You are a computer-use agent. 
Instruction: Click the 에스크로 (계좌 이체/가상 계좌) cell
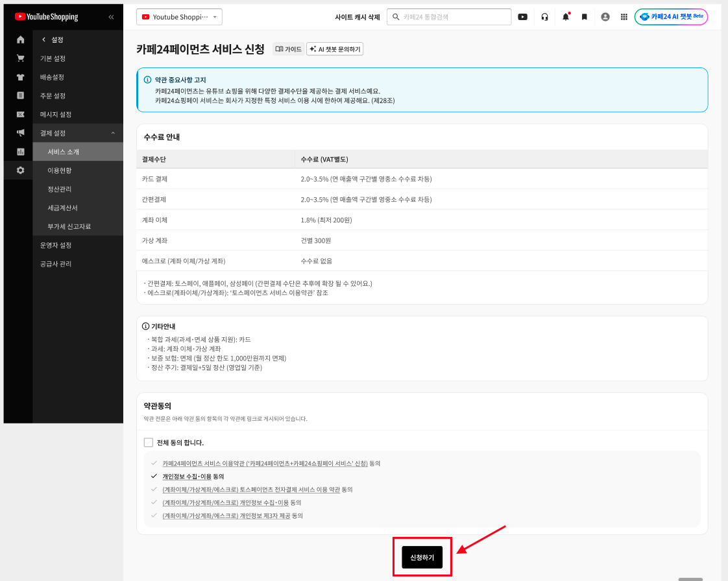pos(216,260)
